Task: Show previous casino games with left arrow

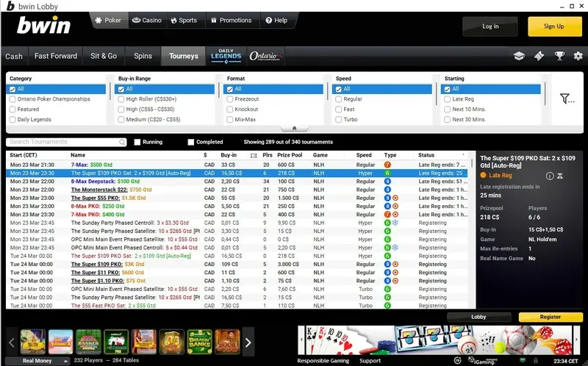Action: [12, 342]
